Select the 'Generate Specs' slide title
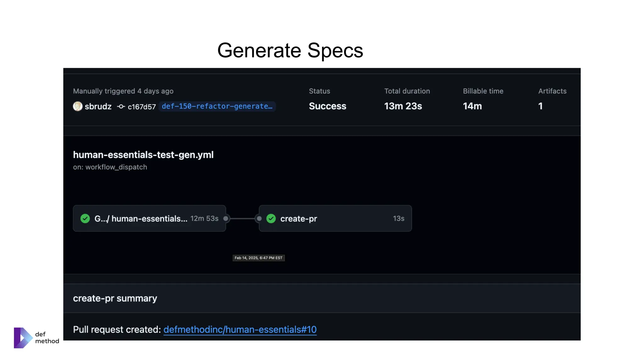This screenshot has height=362, width=644. pyautogui.click(x=290, y=50)
